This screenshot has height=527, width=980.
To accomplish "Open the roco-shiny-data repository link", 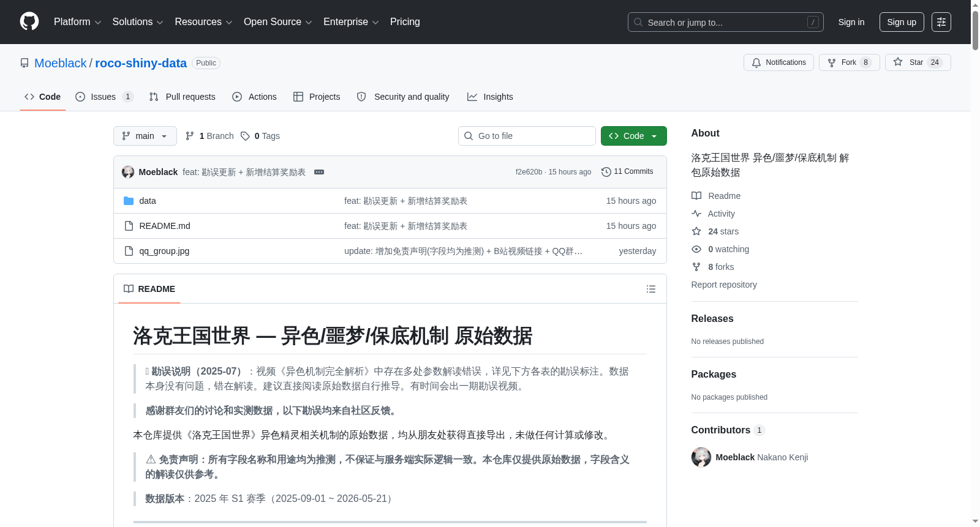I will click(x=141, y=63).
